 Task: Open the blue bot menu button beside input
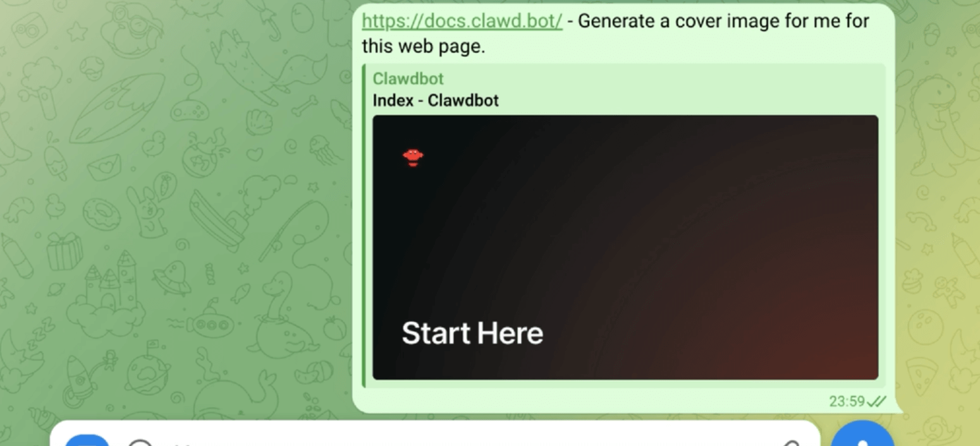pos(87,440)
